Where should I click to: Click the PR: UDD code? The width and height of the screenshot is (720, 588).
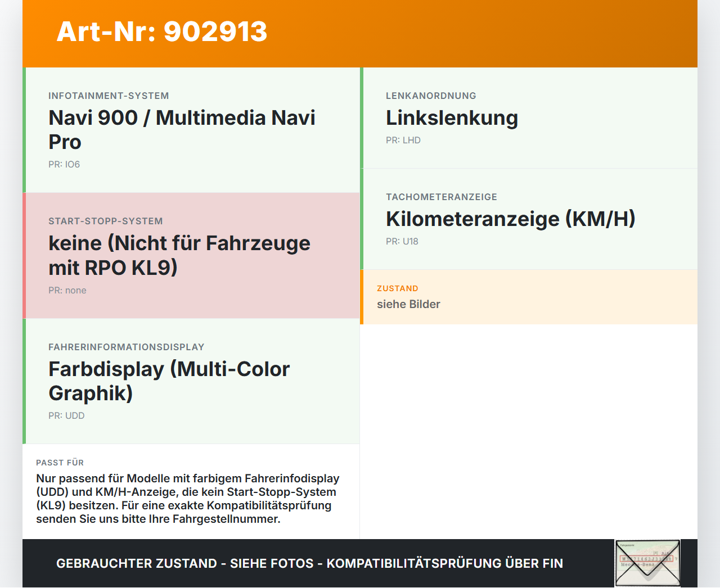point(66,416)
